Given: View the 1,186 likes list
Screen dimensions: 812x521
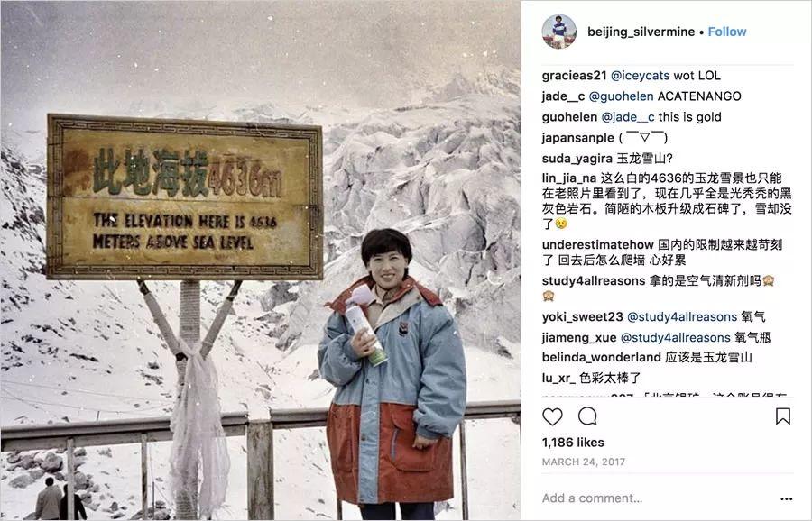Looking at the screenshot, I should coord(573,443).
